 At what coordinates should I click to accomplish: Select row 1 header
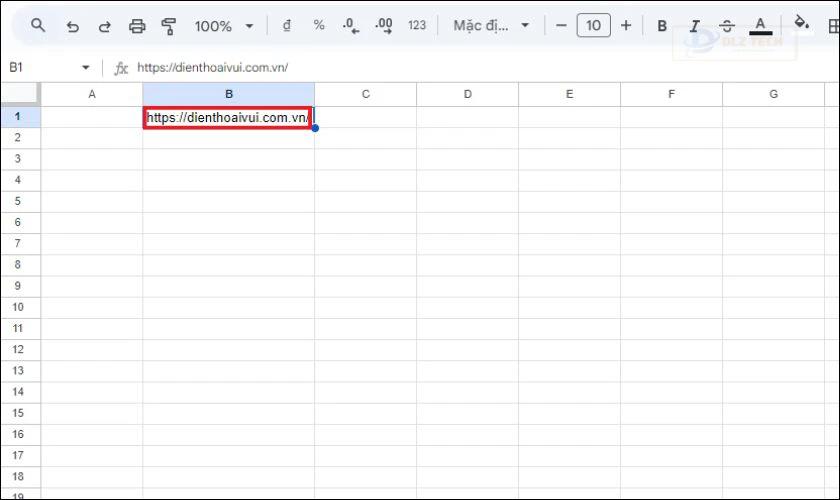[x=20, y=116]
